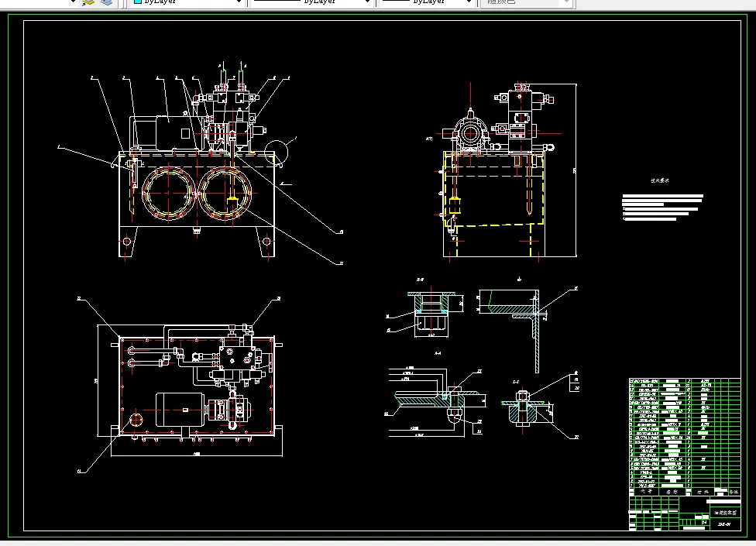Select the technical requirements paragraph block
The image size is (756, 546).
click(x=662, y=208)
